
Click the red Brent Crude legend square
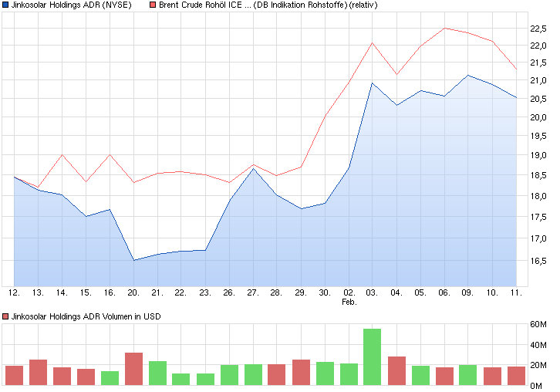153,5
